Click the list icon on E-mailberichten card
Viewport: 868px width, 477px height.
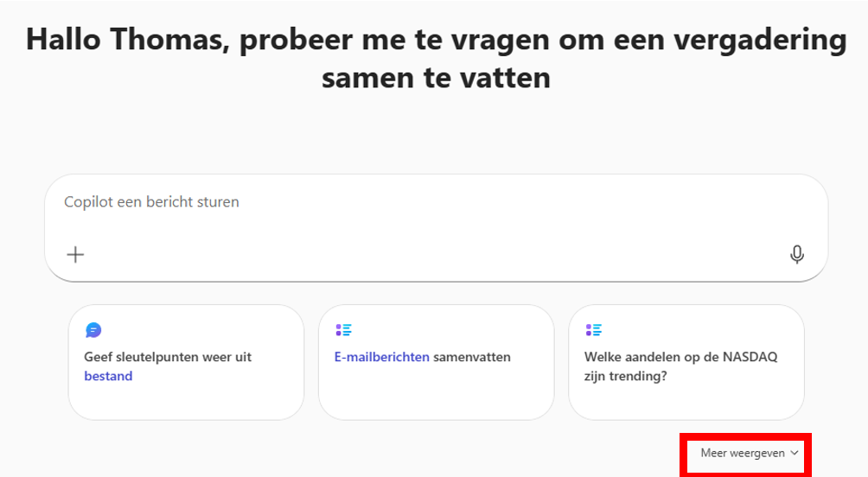point(343,330)
